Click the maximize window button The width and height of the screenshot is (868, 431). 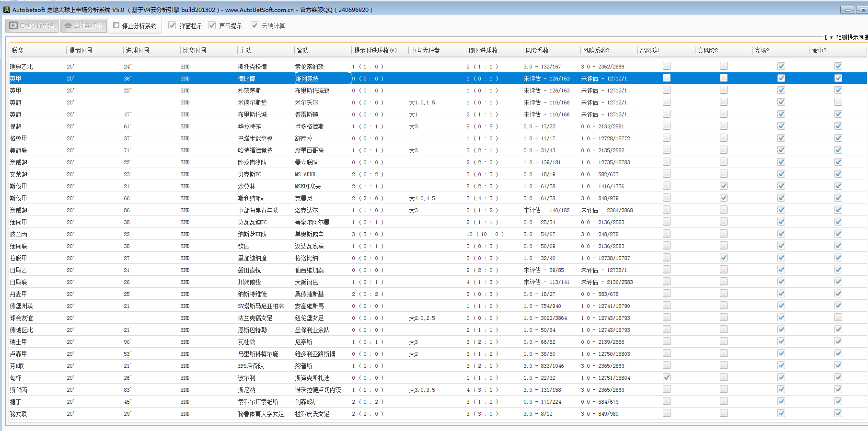864,10
